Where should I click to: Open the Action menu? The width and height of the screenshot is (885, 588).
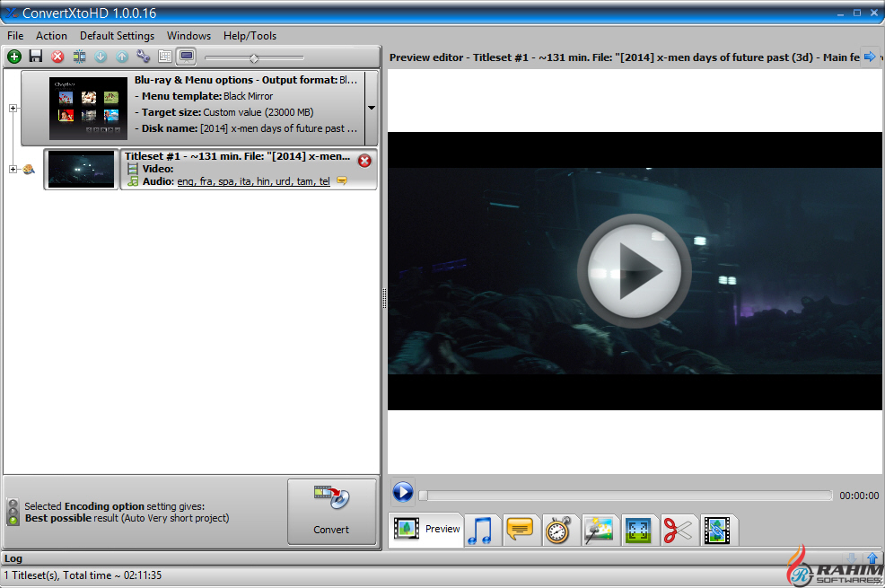51,36
